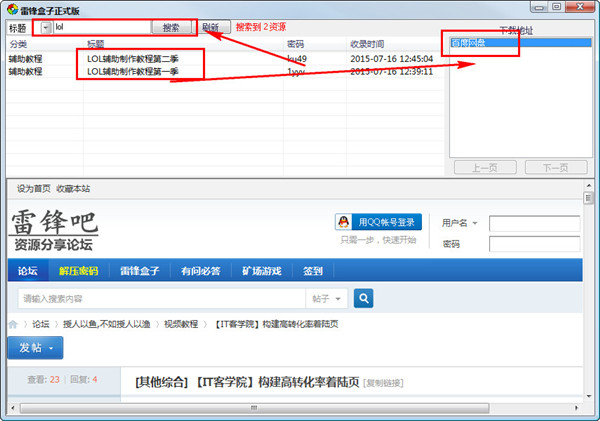Open the 雷锋盒子 navigation tab
The height and width of the screenshot is (421, 600).
[x=140, y=271]
